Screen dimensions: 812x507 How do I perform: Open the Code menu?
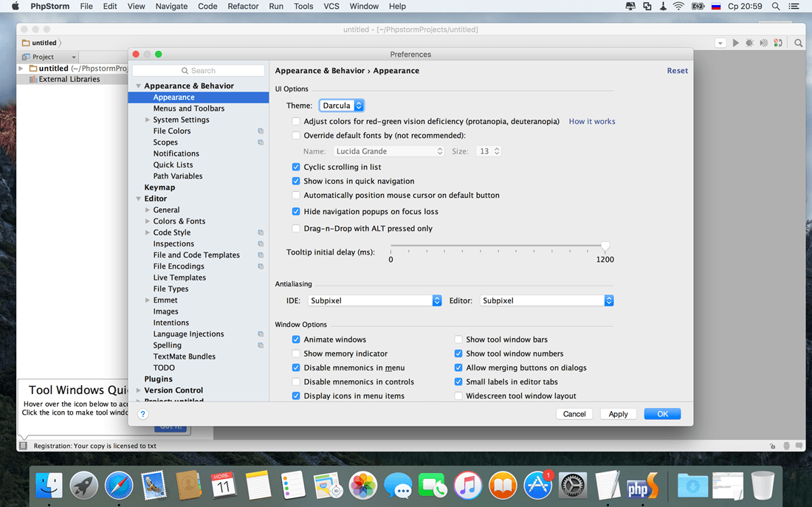point(207,6)
